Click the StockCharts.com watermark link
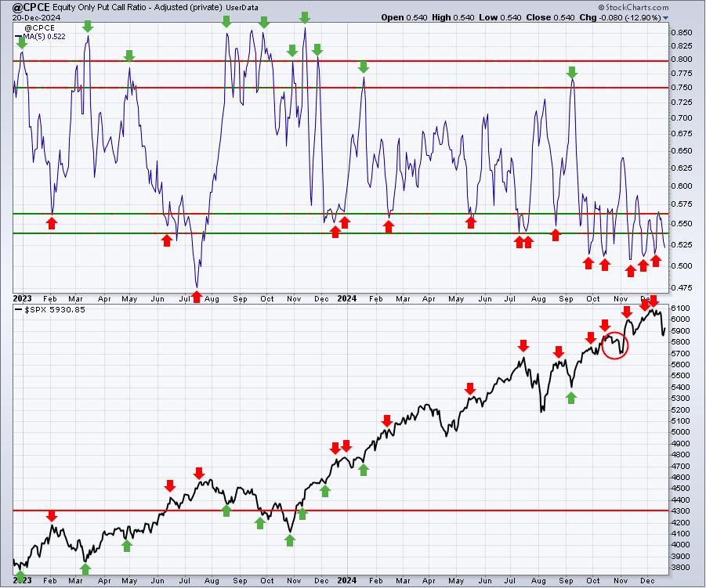706x588 pixels. pyautogui.click(x=633, y=7)
